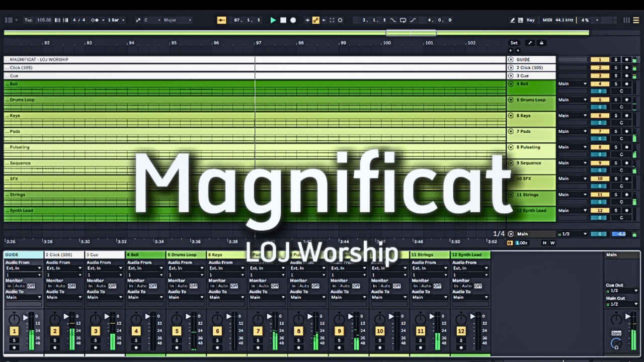
Task: Set 4 Bell mixer Monitor to In
Action: point(130,286)
